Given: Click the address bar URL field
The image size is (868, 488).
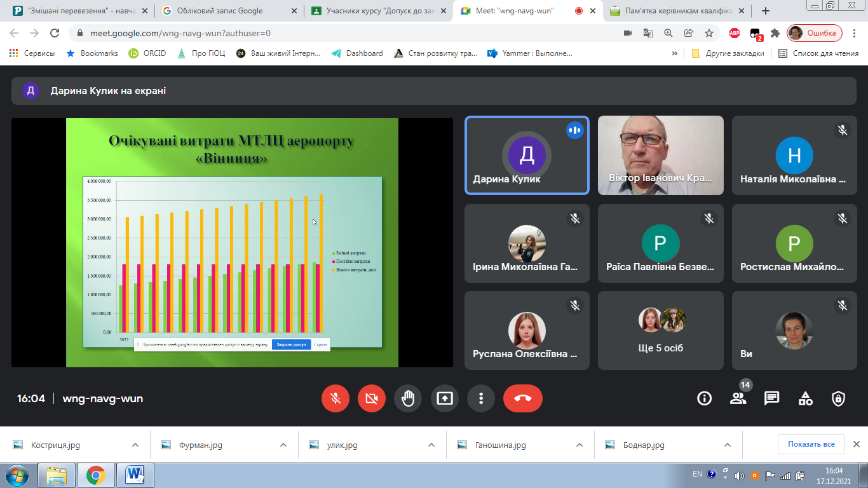Looking at the screenshot, I should click(x=343, y=33).
